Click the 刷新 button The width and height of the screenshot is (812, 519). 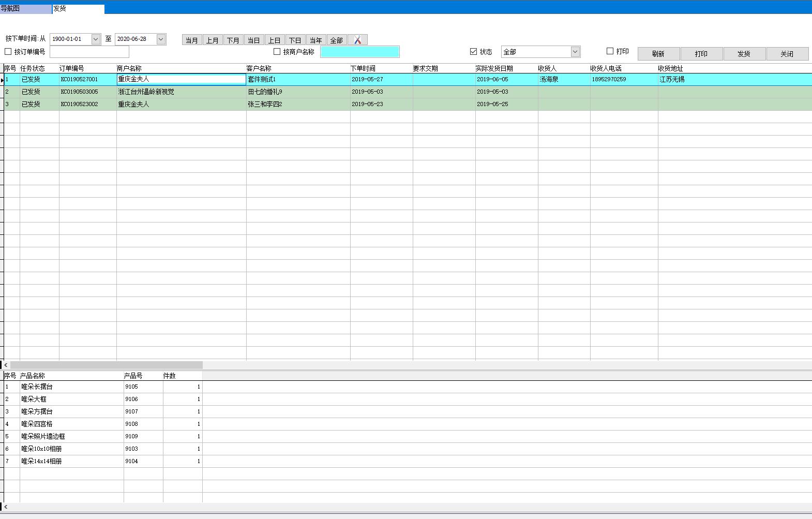click(x=658, y=54)
